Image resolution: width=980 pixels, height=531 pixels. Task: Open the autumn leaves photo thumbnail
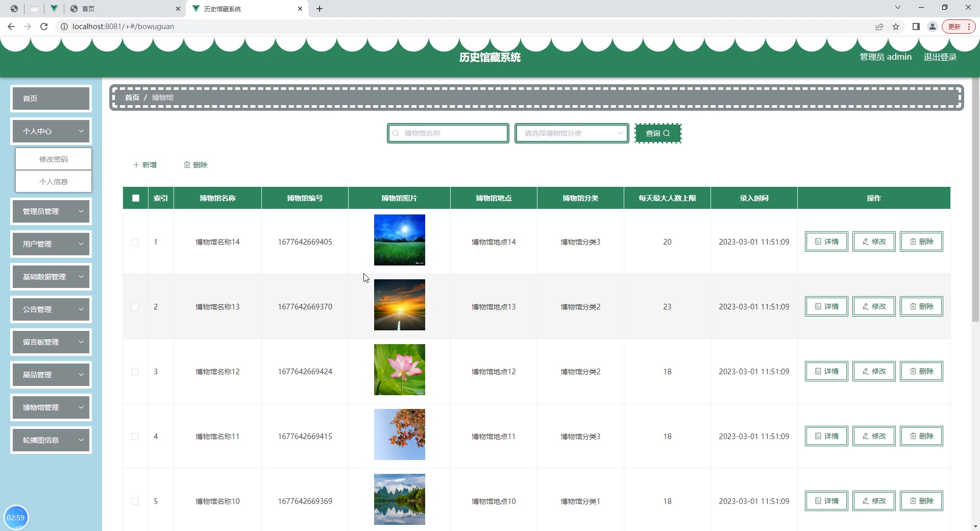tap(400, 435)
